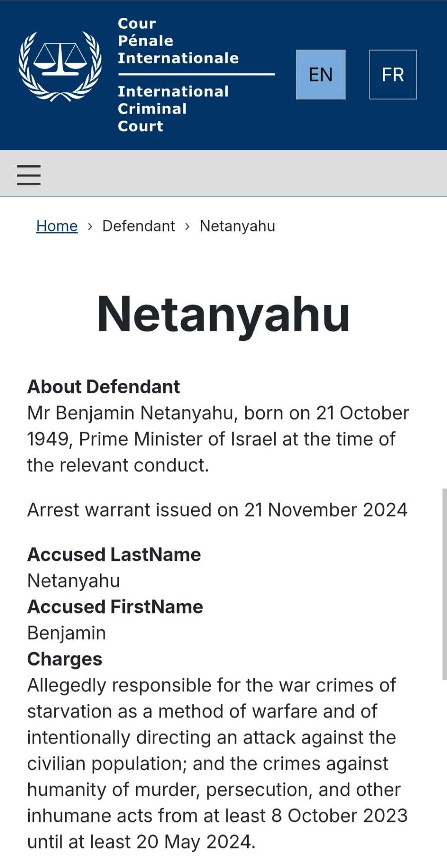
Task: Click the "Cour Pénale Internationale" header title
Action: pos(178,41)
